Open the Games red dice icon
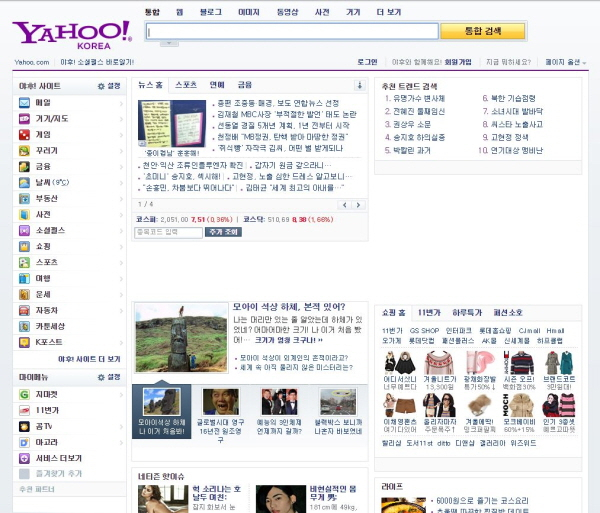The width and height of the screenshot is (600, 513). pyautogui.click(x=24, y=135)
